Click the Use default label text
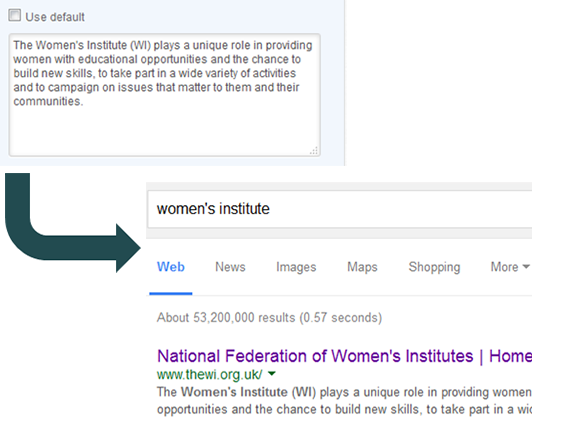This screenshot has width=574, height=438. (55, 17)
